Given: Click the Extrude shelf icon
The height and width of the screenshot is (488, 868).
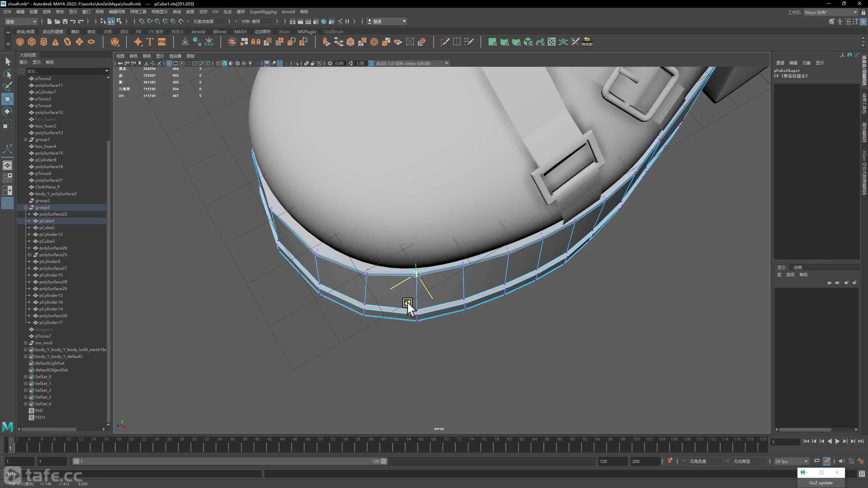Looking at the screenshot, I should (x=326, y=42).
